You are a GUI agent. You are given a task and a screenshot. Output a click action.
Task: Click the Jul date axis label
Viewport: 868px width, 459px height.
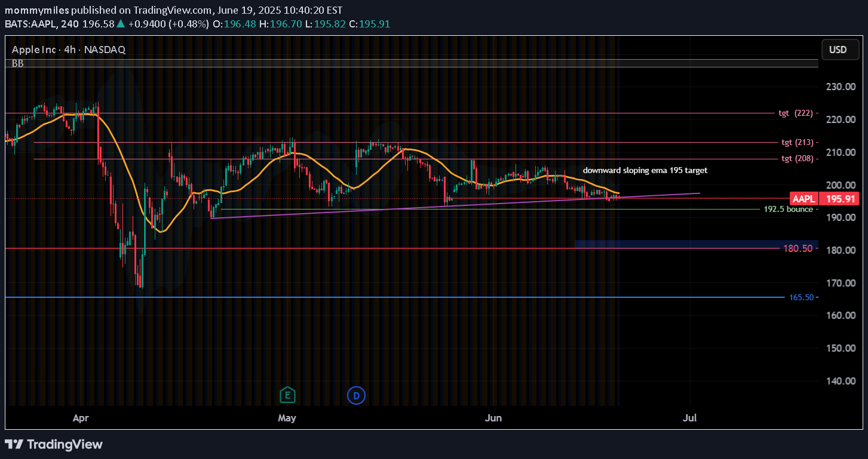690,418
